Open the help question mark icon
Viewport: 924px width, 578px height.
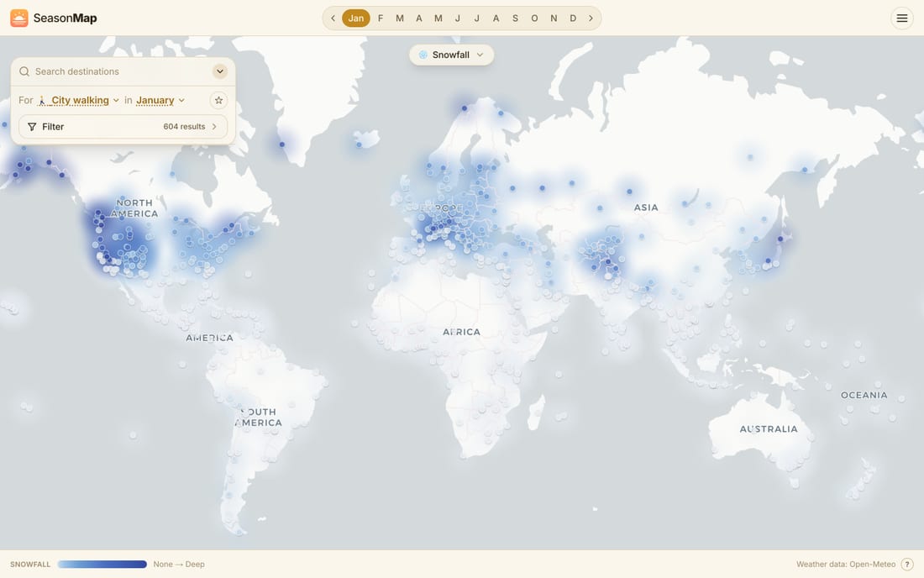tap(907, 564)
